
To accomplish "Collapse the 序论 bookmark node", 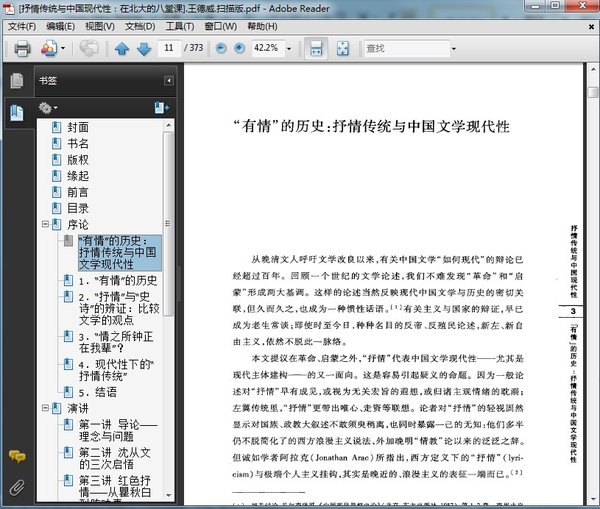I will click(45, 225).
